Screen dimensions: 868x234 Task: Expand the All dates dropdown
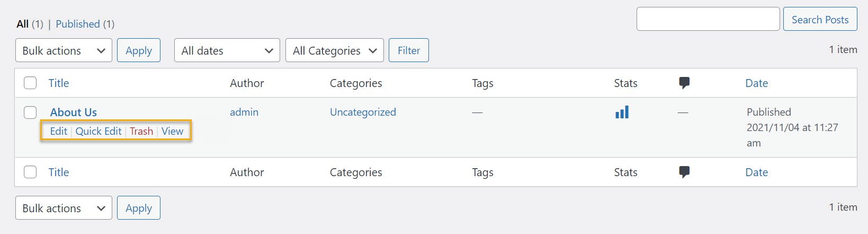coord(227,50)
